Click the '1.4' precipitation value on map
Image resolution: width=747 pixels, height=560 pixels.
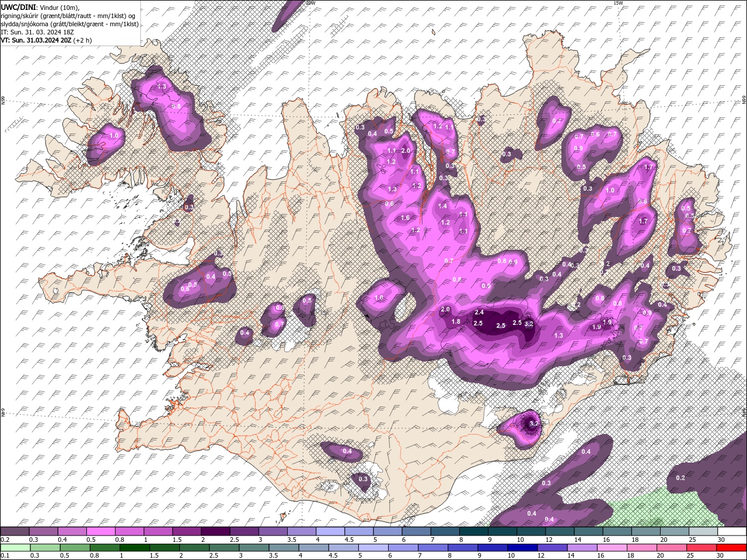point(442,206)
